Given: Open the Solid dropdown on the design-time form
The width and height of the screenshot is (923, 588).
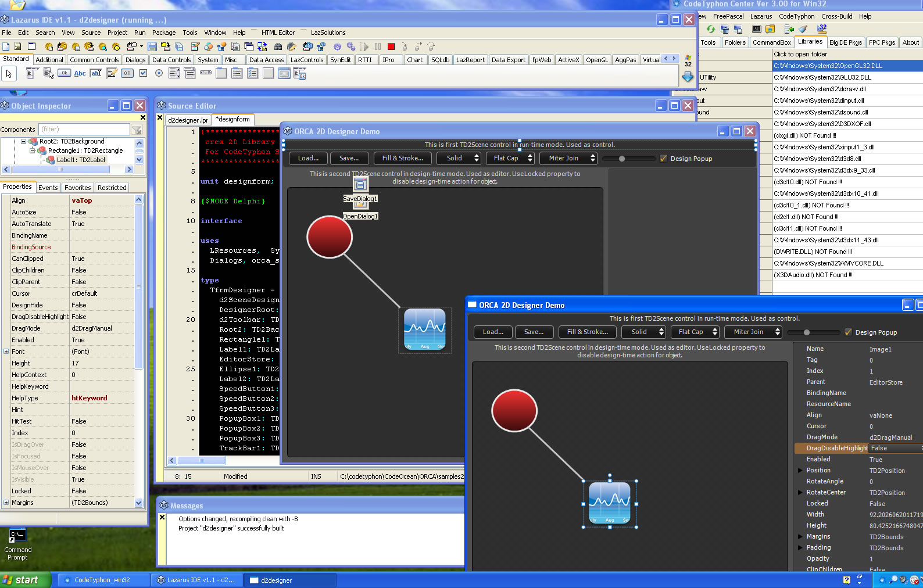Looking at the screenshot, I should click(459, 158).
